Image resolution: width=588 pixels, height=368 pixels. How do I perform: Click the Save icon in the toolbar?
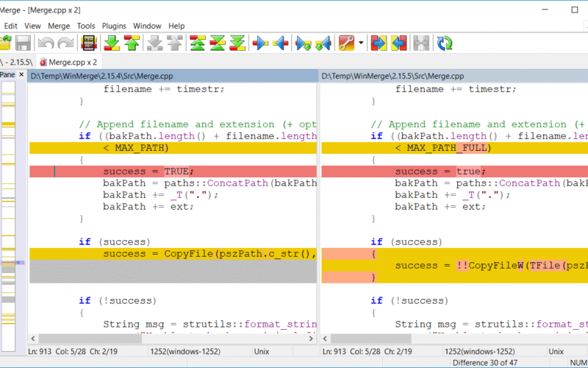point(24,43)
